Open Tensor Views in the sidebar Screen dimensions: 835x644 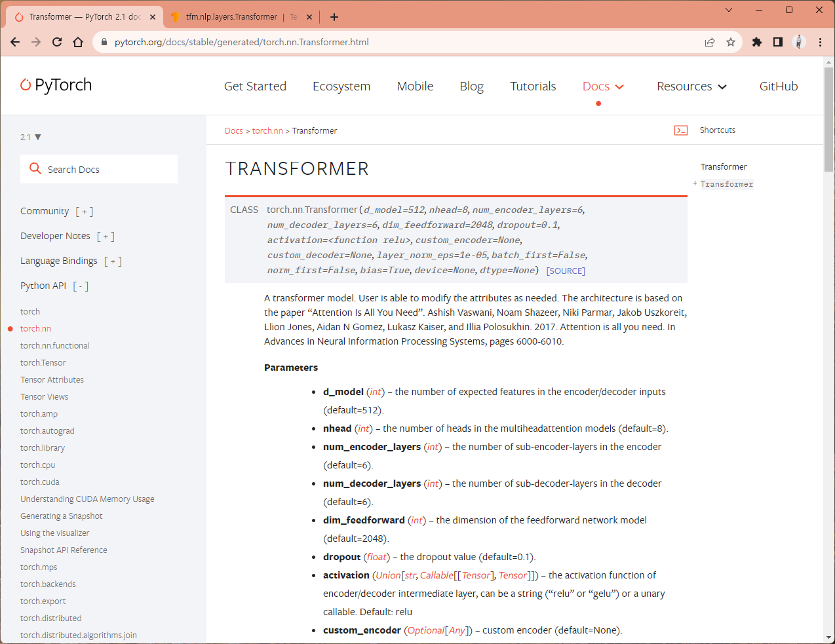coord(44,397)
